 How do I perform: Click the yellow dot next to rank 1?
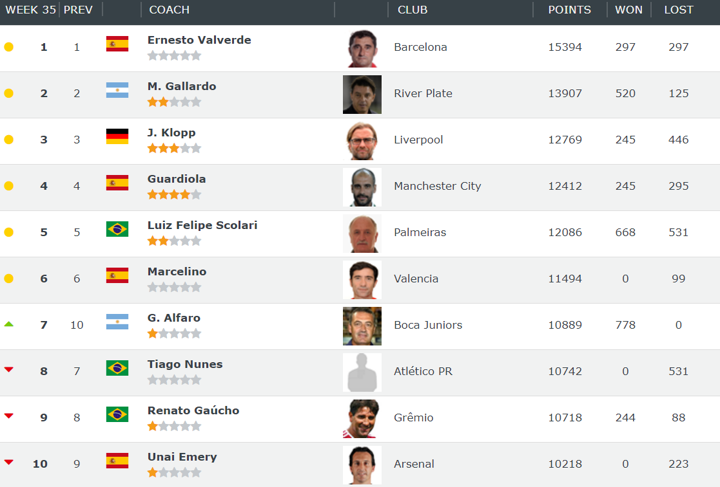[9, 47]
